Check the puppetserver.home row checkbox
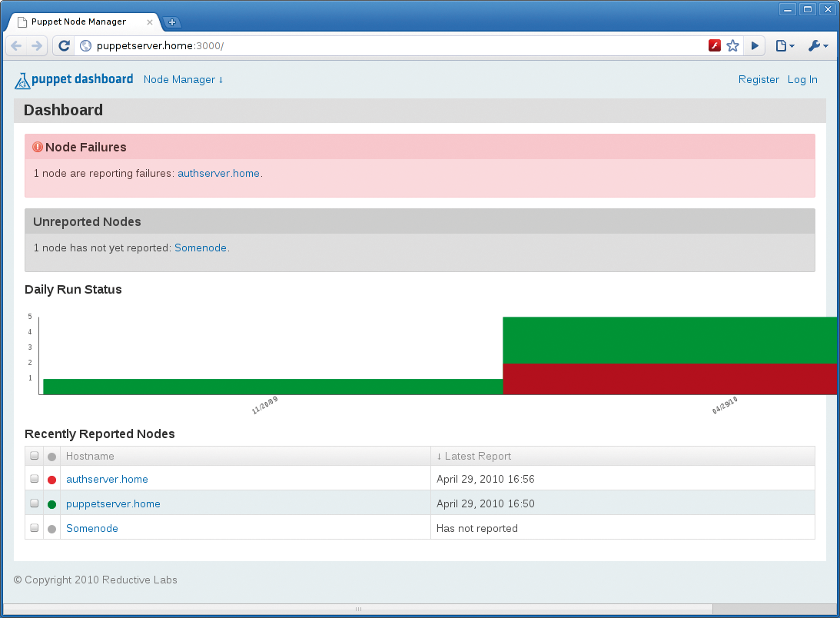The width and height of the screenshot is (840, 618). (x=35, y=503)
